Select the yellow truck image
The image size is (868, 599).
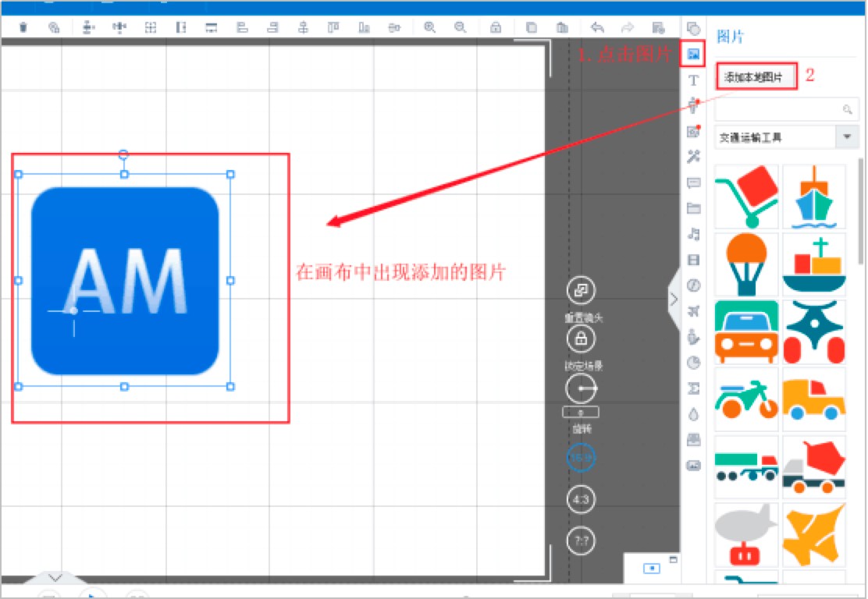[x=813, y=399]
